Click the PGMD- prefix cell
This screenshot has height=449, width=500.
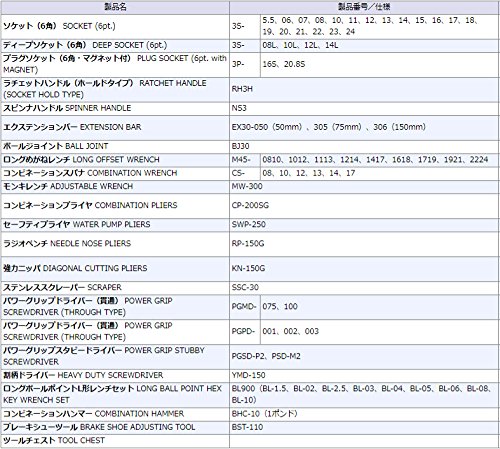pyautogui.click(x=245, y=307)
